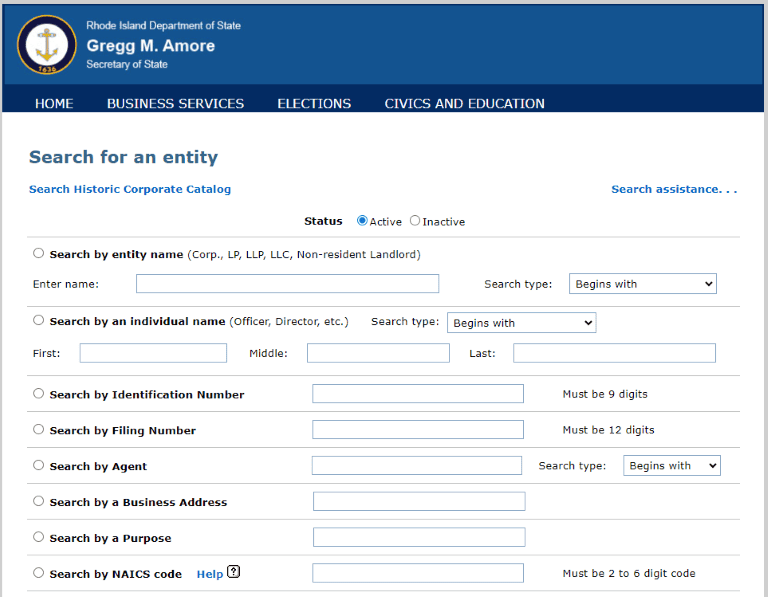
Task: Open Search Historic Corporate Catalog link
Action: pos(130,189)
